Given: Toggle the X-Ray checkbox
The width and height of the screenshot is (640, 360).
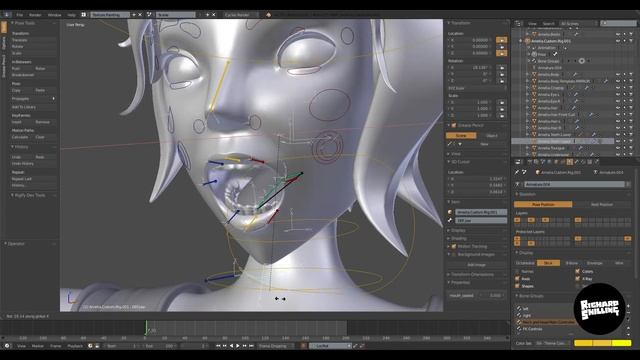Looking at the screenshot, I should tap(578, 279).
